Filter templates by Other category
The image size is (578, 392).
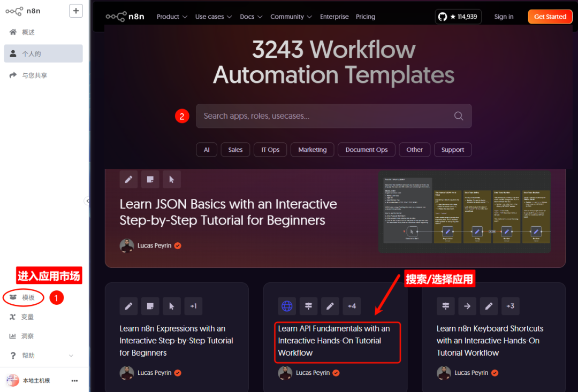pyautogui.click(x=414, y=150)
